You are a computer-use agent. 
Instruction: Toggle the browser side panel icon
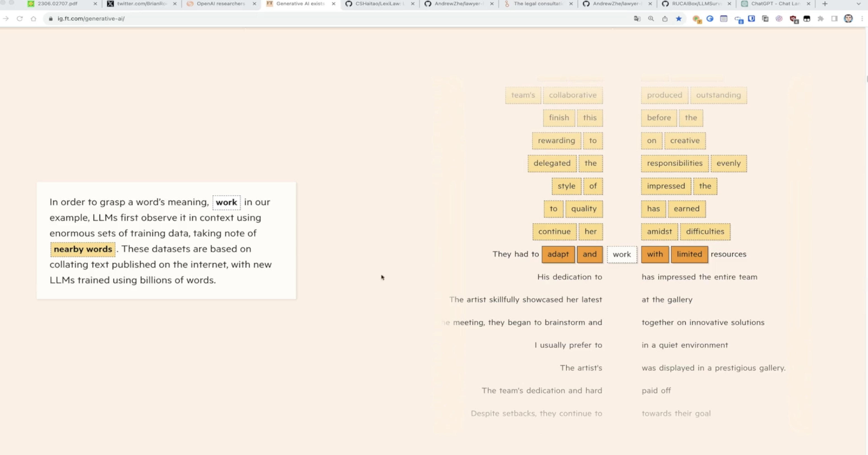click(x=834, y=18)
